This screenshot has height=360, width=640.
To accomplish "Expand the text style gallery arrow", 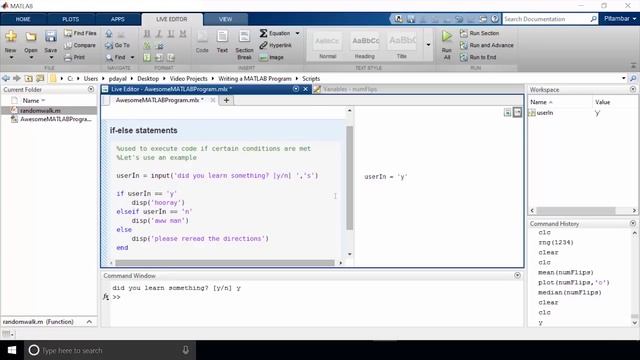I will point(428,45).
